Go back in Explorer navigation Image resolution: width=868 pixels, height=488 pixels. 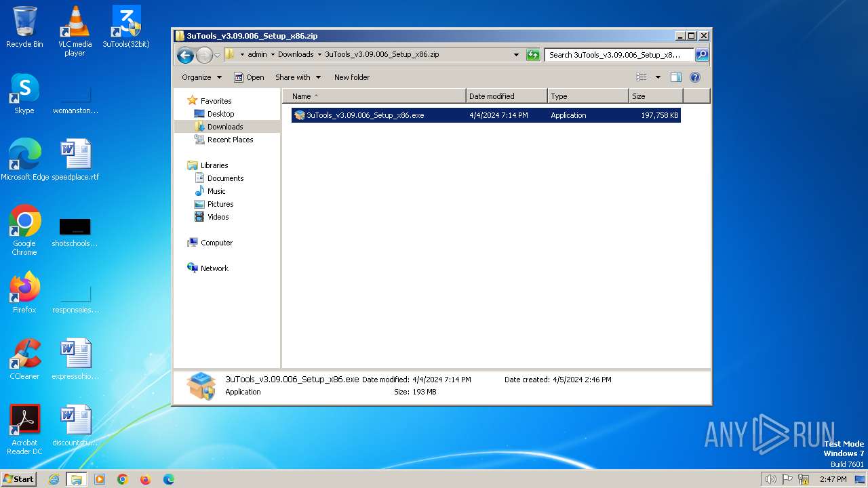pyautogui.click(x=185, y=55)
